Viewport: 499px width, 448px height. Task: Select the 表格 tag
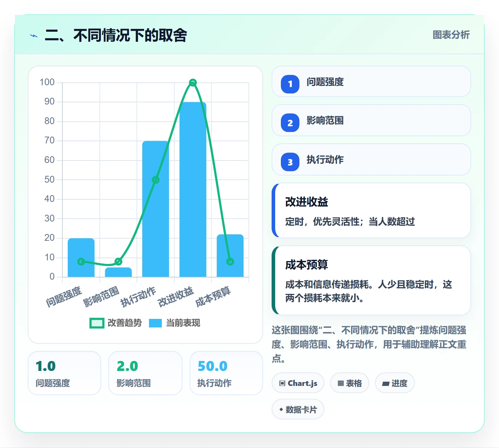[x=350, y=383]
